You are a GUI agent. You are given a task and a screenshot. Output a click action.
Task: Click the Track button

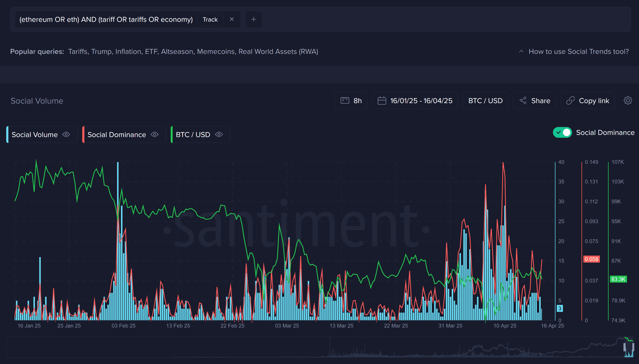click(210, 20)
